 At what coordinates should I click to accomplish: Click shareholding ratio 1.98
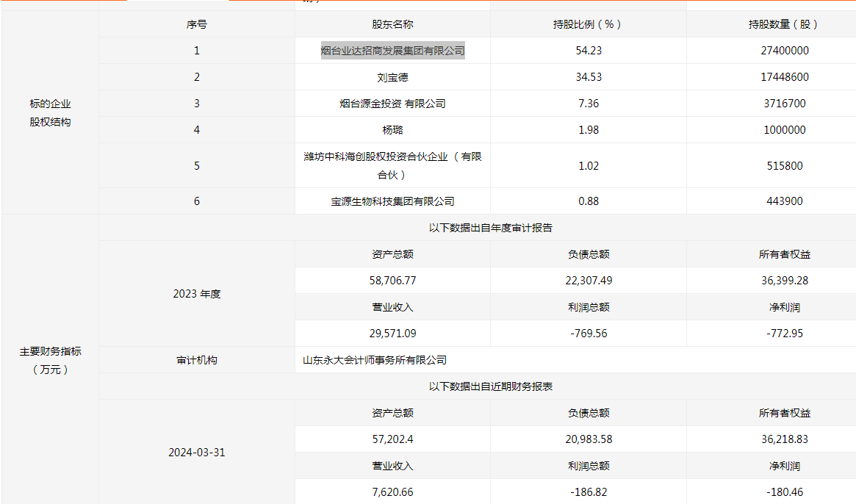[589, 130]
